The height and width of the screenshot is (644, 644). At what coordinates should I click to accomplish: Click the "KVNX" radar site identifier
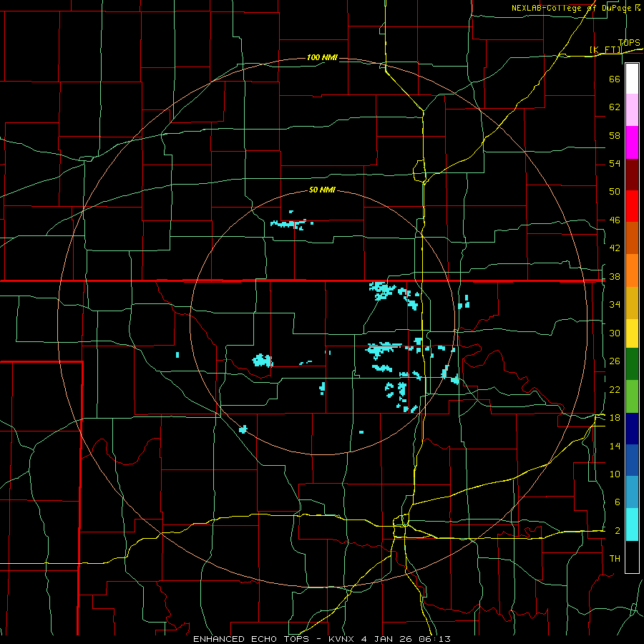343,639
